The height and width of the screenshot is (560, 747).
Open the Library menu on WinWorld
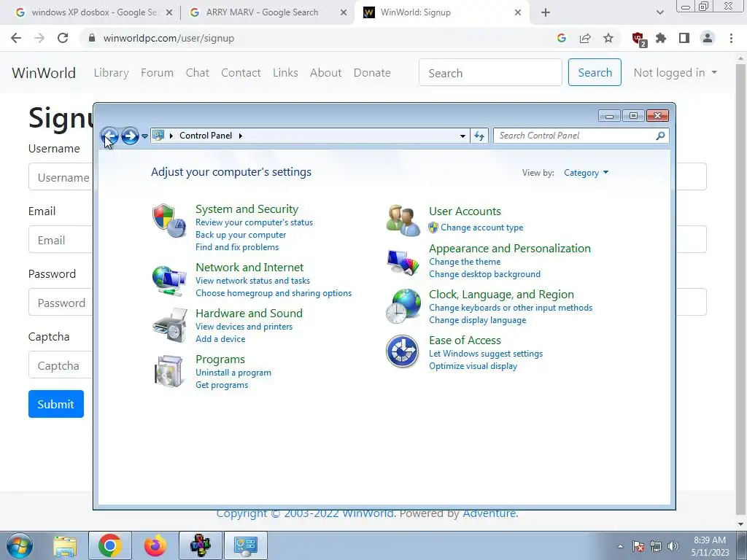(112, 72)
